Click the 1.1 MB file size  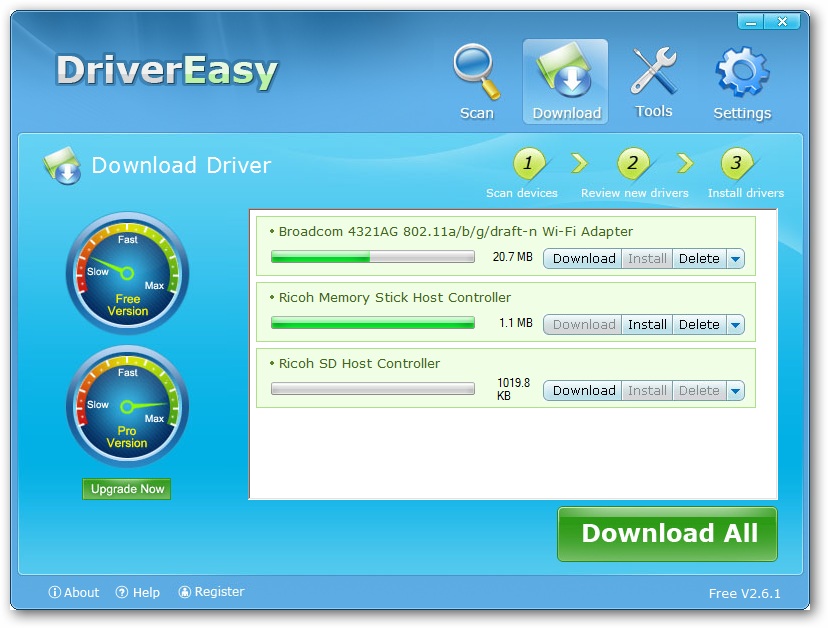(515, 323)
